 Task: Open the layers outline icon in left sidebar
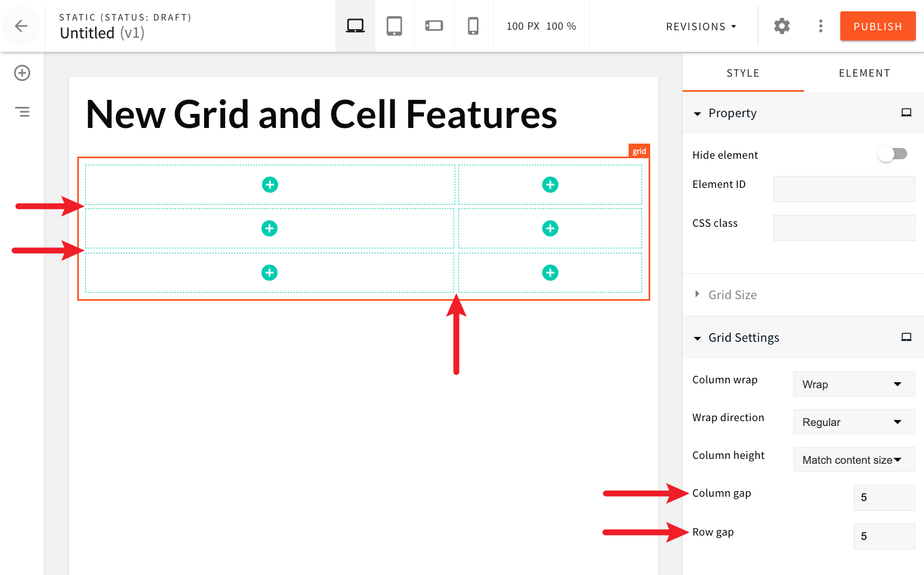(x=22, y=111)
